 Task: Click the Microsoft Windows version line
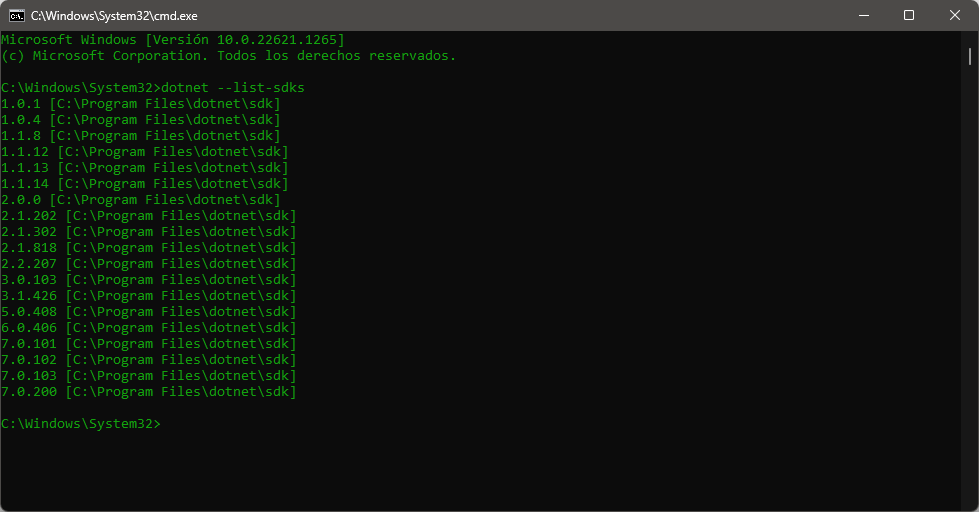[173, 40]
